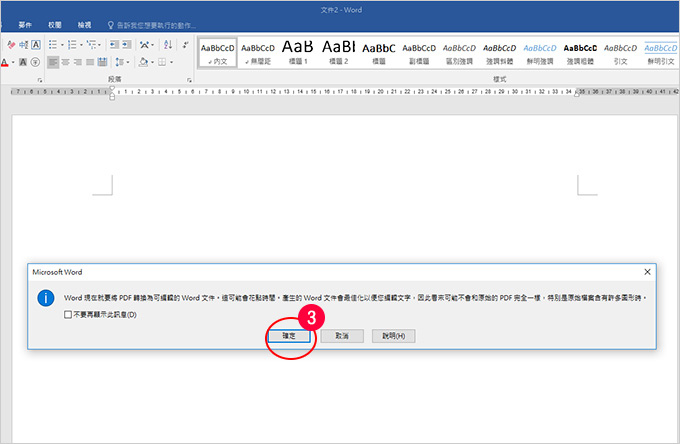Open the Paragraph (段落) settings launcher
The height and width of the screenshot is (444, 680).
coord(190,80)
